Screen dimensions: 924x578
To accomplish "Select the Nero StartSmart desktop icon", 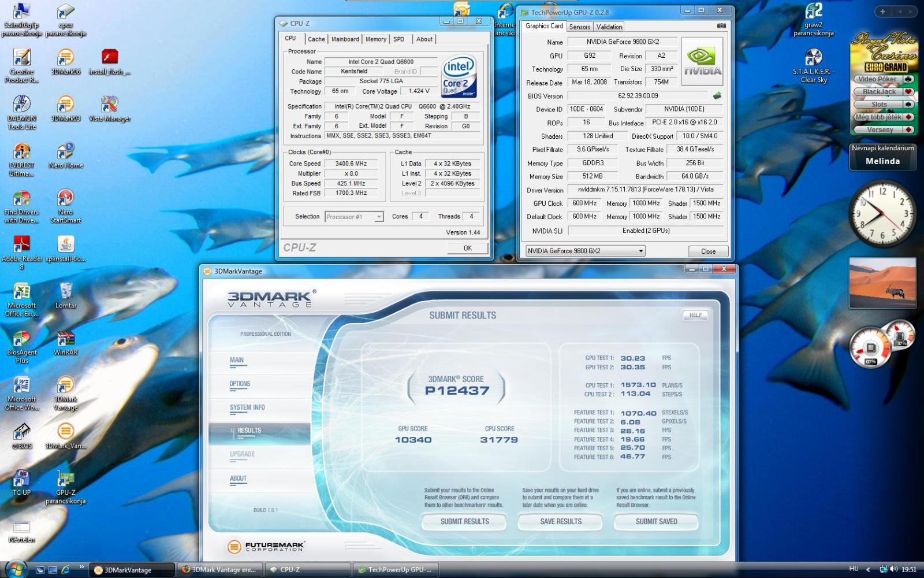I will [x=65, y=206].
